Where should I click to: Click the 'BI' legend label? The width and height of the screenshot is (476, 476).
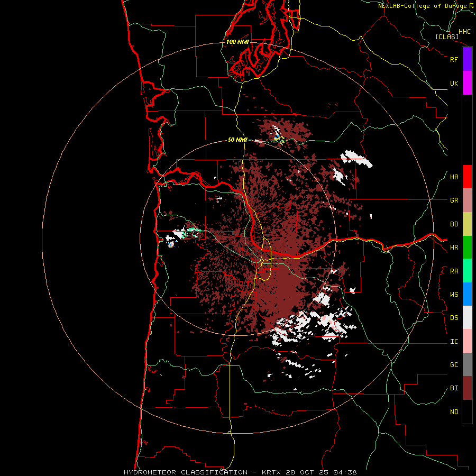tap(454, 388)
